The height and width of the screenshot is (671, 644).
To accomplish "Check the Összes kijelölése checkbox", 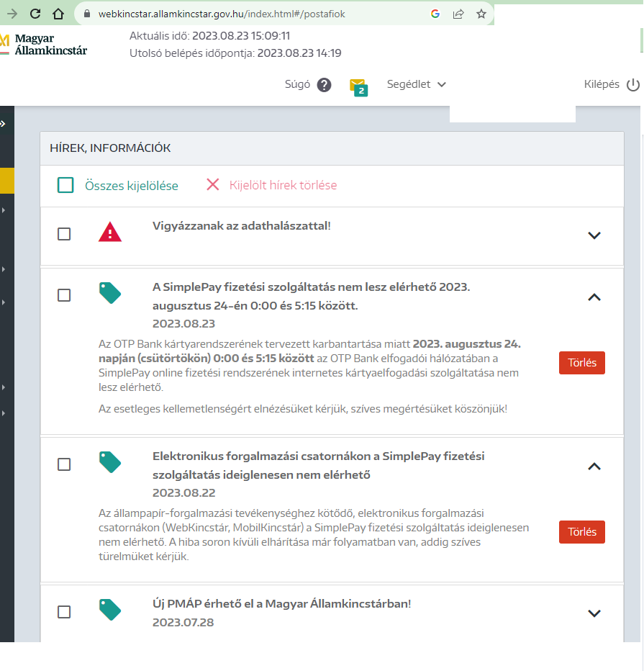I will 65,185.
